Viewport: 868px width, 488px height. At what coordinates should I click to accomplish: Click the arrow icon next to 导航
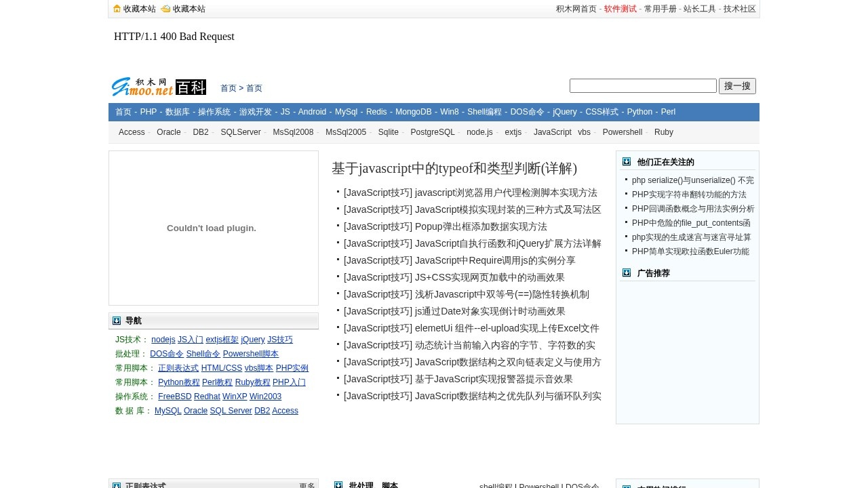coord(117,321)
